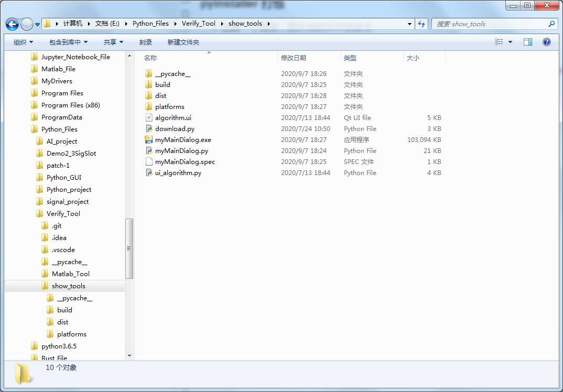Click the navigation pane scrollbar thumb
Viewport: 563px width, 392px height.
coord(129,248)
